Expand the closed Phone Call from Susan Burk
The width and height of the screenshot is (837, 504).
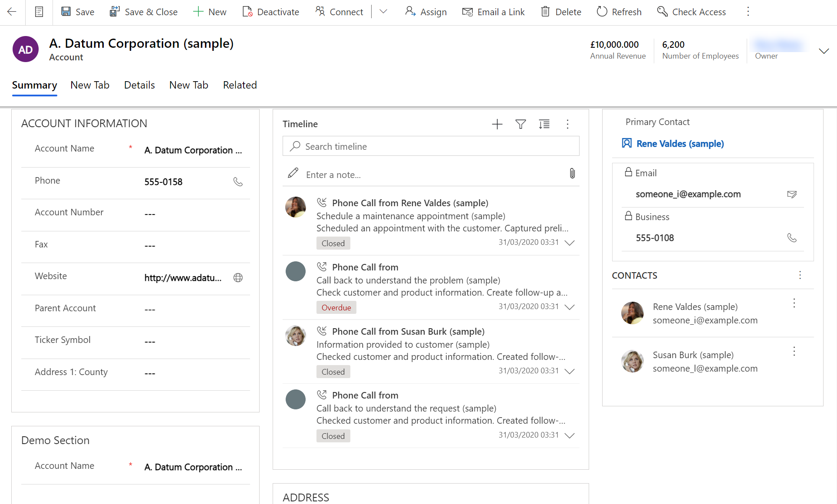[x=570, y=371]
